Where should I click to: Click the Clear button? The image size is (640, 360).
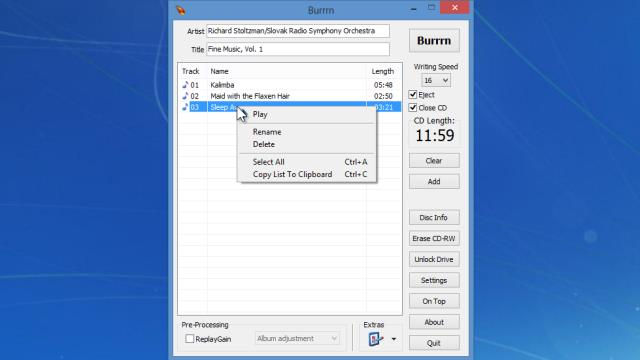[x=434, y=160]
